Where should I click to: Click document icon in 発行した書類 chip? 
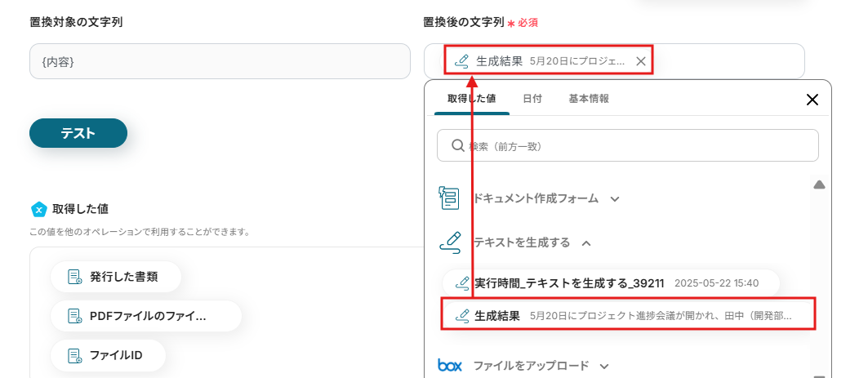(x=74, y=277)
